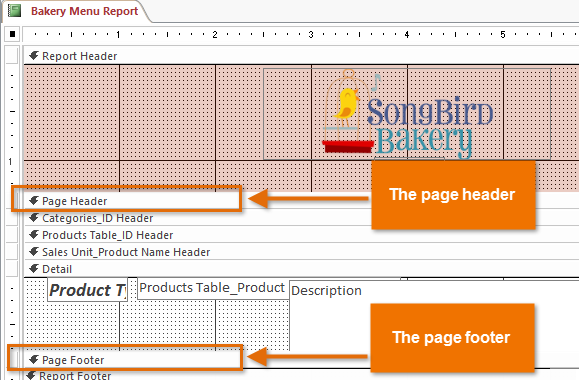Click the report selector square by ruler

(12, 34)
